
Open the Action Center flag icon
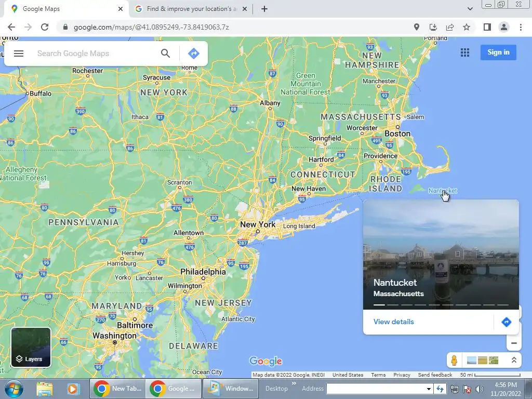coord(467,389)
